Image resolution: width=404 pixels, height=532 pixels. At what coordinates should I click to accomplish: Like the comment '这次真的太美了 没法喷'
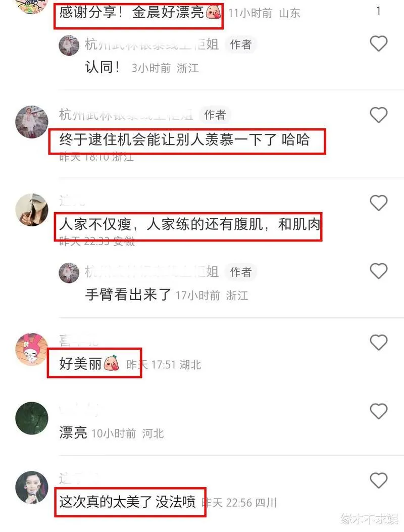[378, 480]
